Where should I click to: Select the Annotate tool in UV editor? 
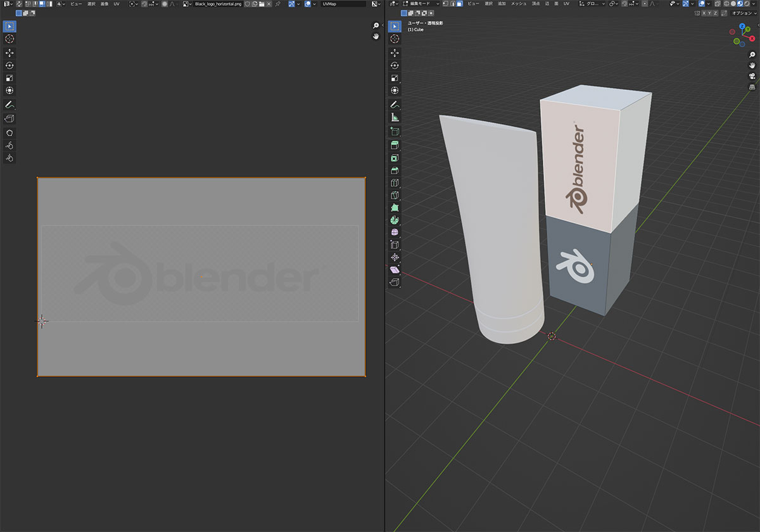tap(10, 104)
